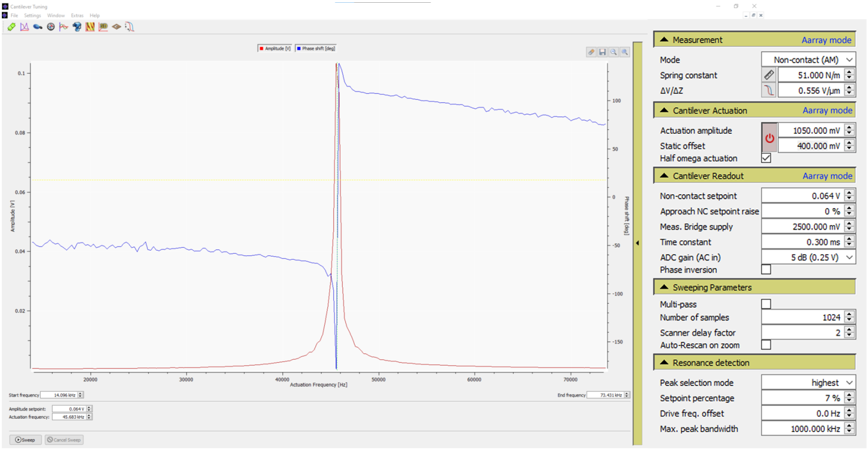The height and width of the screenshot is (450, 868).
Task: Collapse the Resonance detection section
Action: (664, 362)
